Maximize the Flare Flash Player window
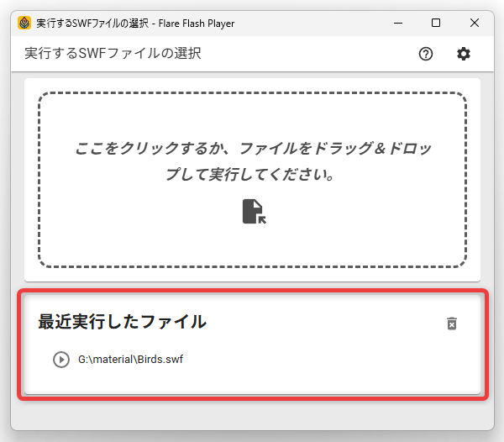 point(436,24)
